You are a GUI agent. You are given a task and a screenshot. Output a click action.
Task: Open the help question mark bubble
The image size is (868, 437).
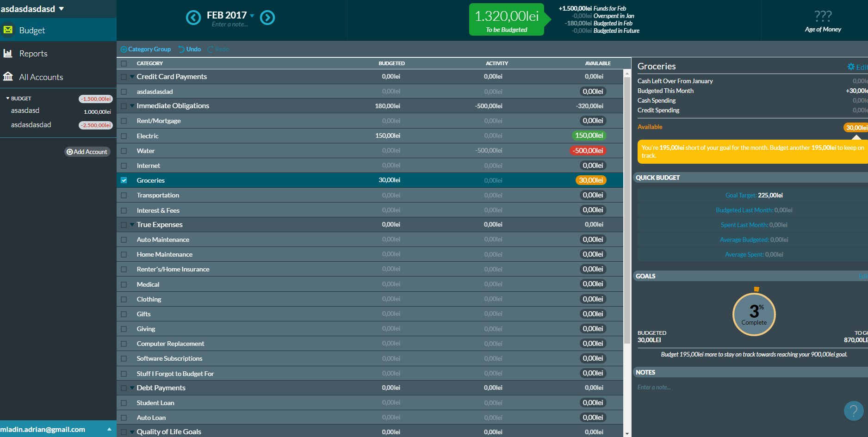pyautogui.click(x=853, y=411)
